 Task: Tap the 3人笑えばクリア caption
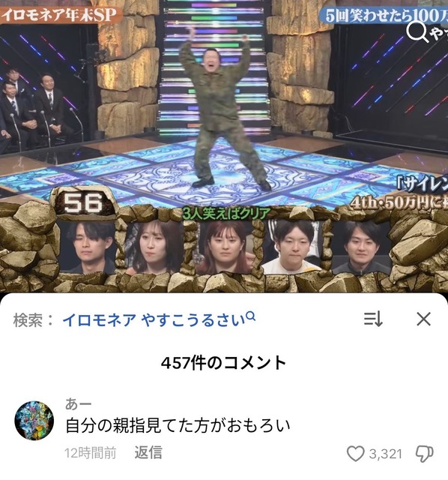coord(226,213)
